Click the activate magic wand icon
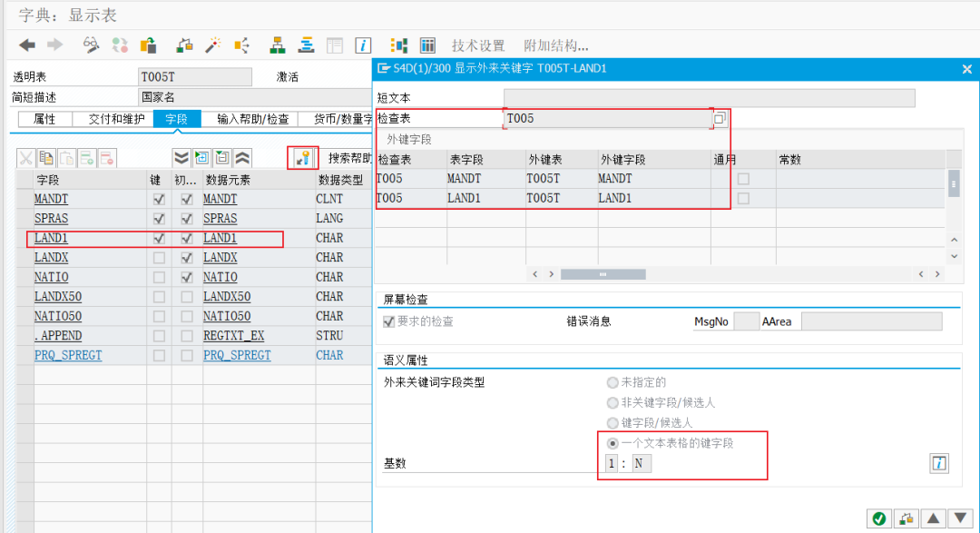This screenshot has width=980, height=533. [x=213, y=45]
